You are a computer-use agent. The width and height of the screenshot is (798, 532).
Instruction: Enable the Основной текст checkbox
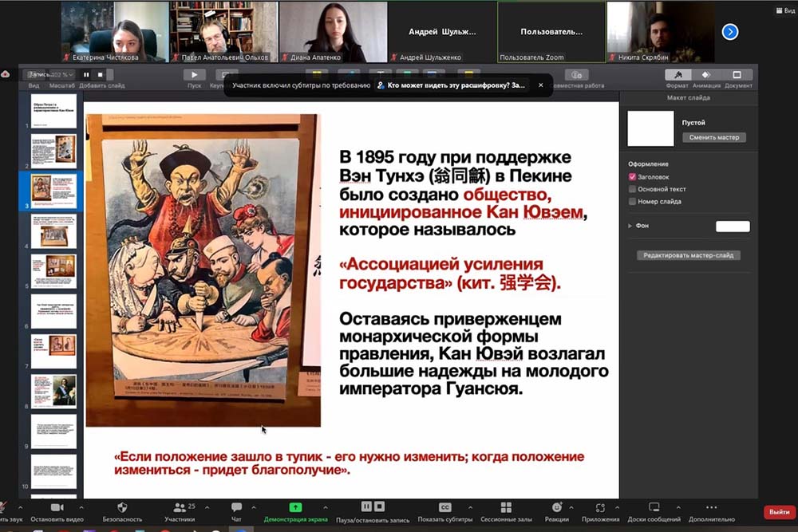633,189
